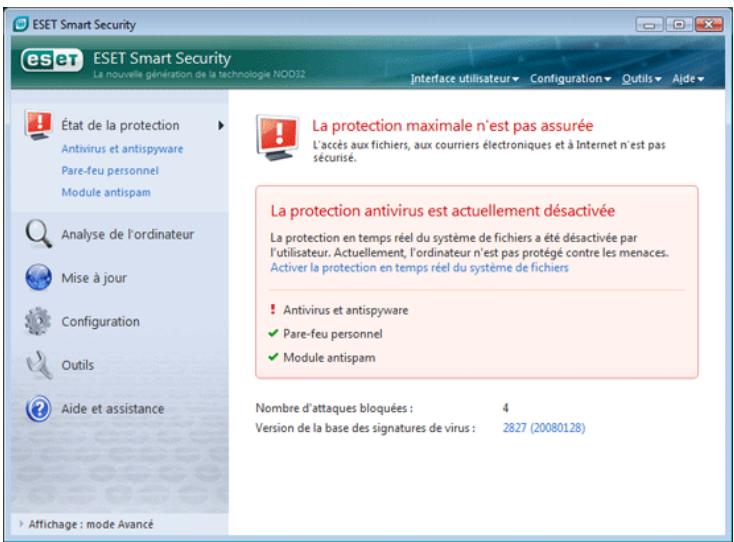
Task: Open Antivirus et antispyware sidebar link
Action: (x=122, y=149)
